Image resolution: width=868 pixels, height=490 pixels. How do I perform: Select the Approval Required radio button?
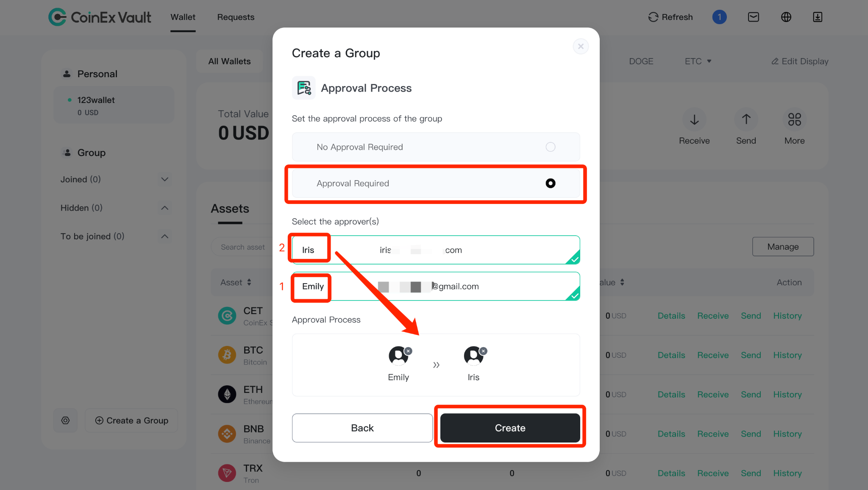(x=550, y=183)
